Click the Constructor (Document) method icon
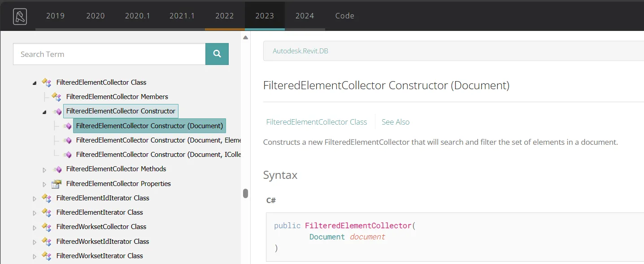Screen dimensions: 644x264 tap(67, 126)
